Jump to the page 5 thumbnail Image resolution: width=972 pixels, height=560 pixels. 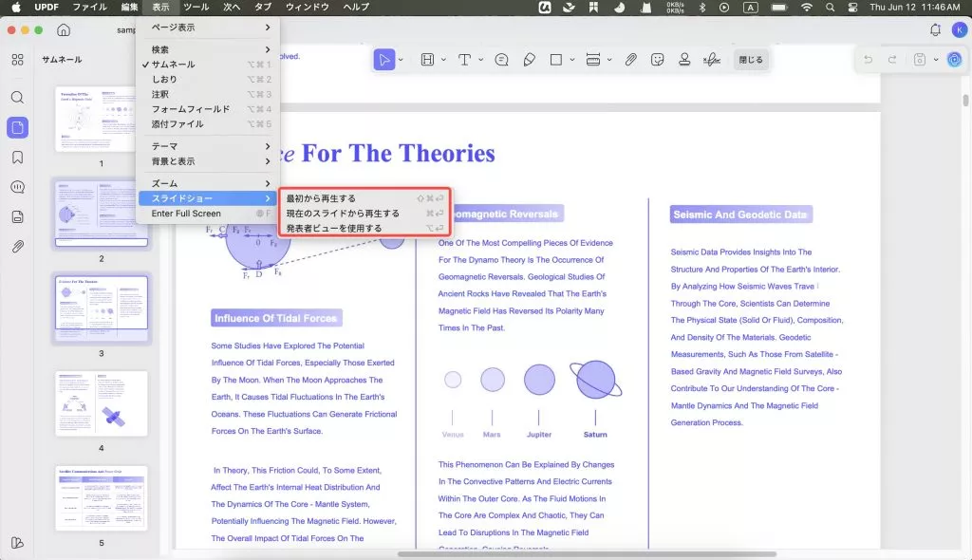101,498
